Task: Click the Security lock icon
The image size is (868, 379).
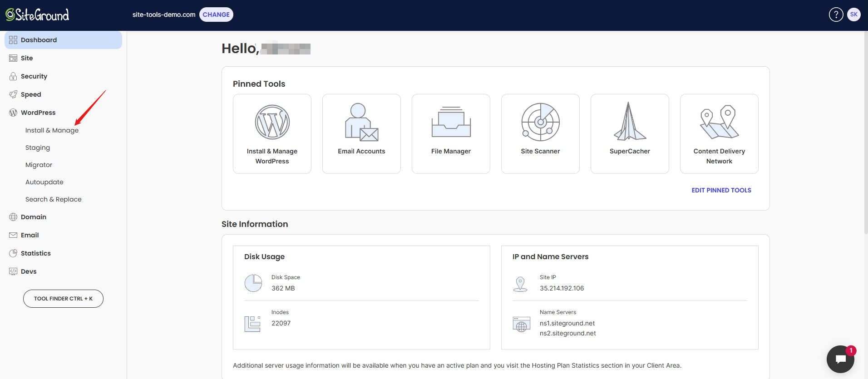Action: (13, 76)
